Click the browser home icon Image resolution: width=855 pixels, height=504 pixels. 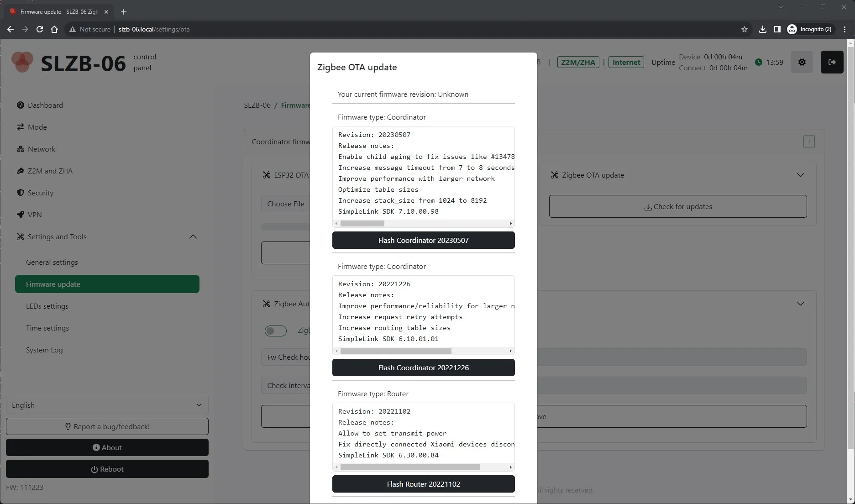(x=54, y=29)
